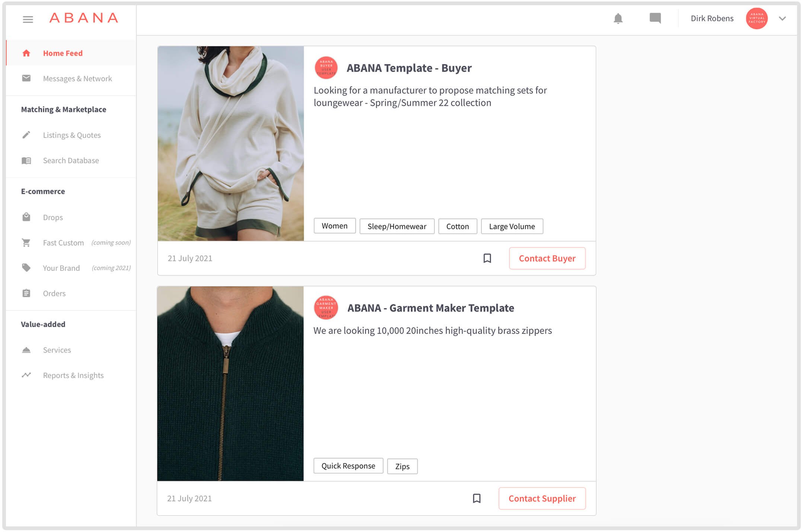This screenshot has height=532, width=806.
Task: Select the Sleep/Homewear tag
Action: click(397, 226)
